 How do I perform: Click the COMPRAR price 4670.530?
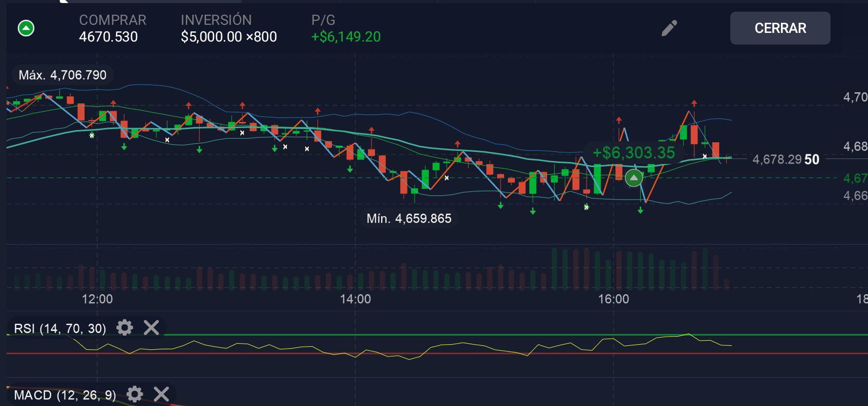point(108,37)
